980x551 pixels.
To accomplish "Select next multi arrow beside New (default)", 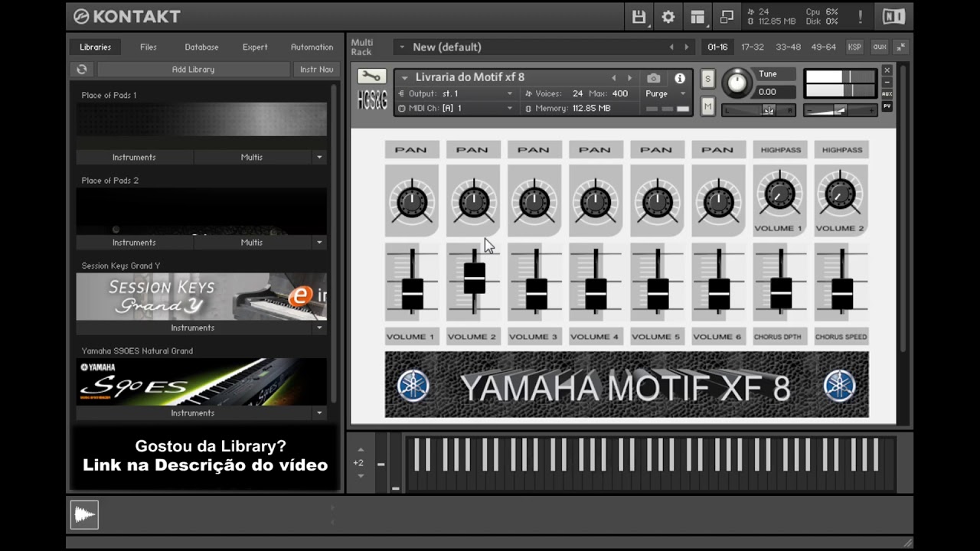I will [687, 47].
